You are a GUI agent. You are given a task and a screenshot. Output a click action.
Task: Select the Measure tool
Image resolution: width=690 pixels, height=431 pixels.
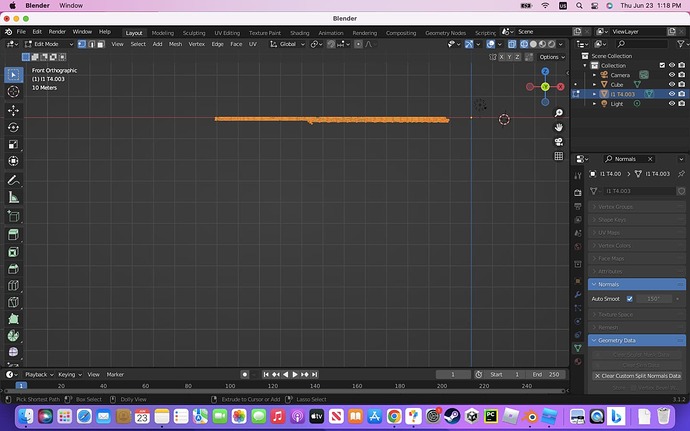[14, 198]
